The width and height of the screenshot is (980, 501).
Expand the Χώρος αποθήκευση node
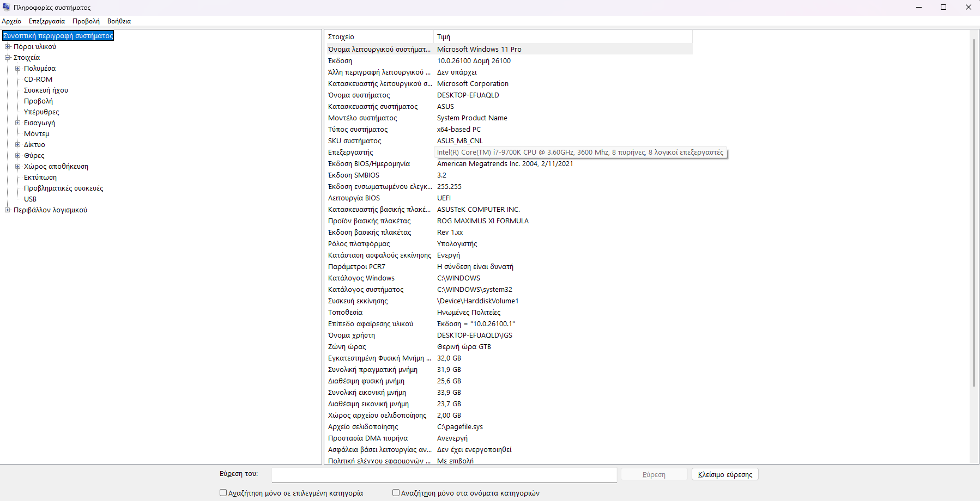(x=18, y=167)
